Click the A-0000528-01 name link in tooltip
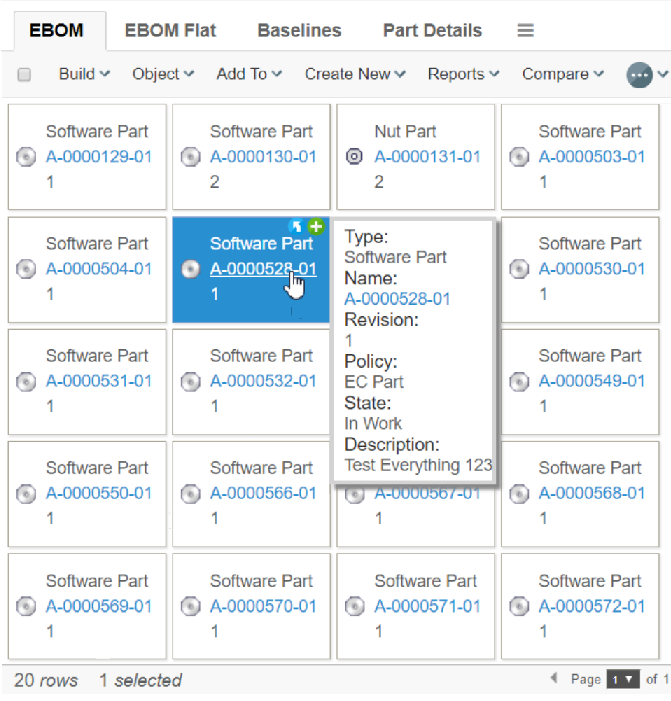671x701 pixels. pyautogui.click(x=397, y=299)
